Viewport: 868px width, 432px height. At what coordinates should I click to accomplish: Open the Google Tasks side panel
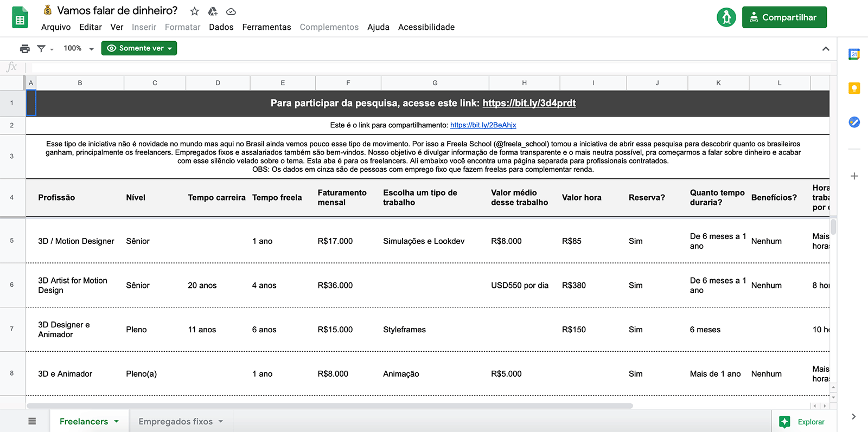coord(854,122)
